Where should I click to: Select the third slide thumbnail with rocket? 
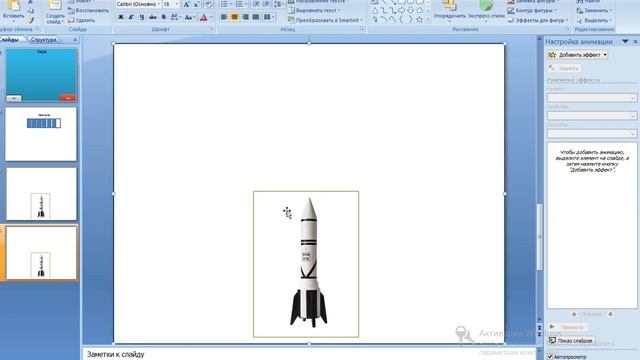point(41,194)
